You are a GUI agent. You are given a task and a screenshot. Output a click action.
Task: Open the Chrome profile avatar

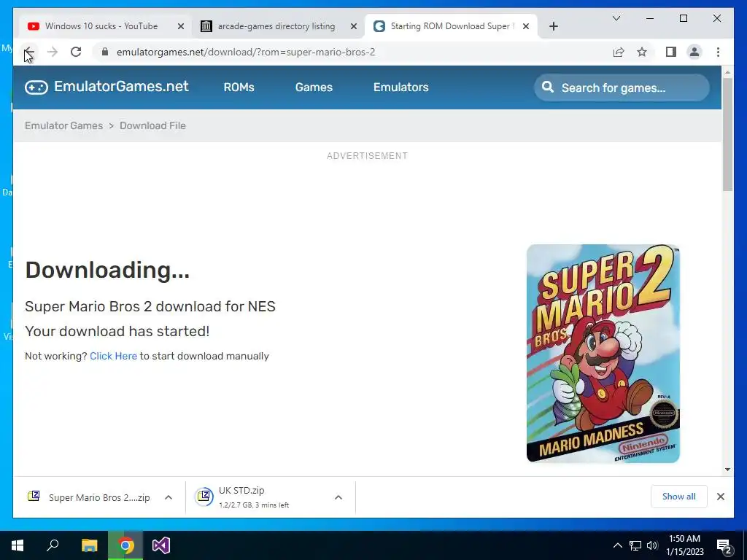tap(694, 52)
